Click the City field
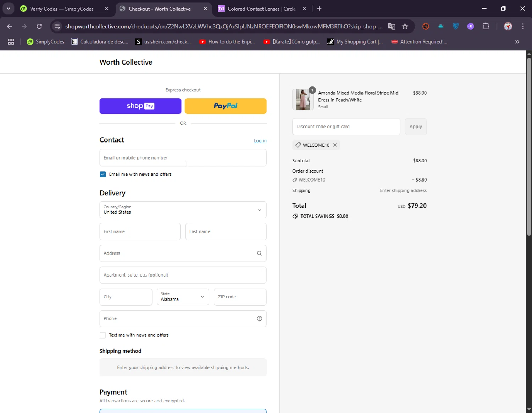532x413 pixels. click(126, 297)
